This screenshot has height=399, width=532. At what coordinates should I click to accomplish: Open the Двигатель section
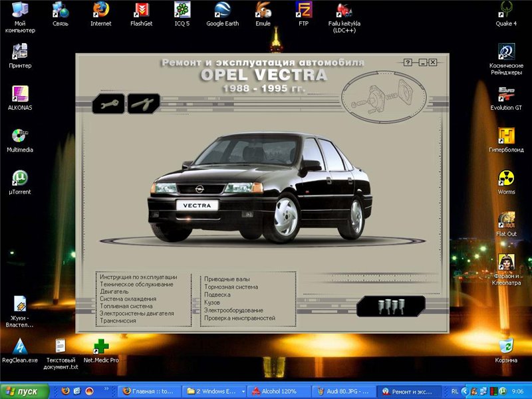114,291
